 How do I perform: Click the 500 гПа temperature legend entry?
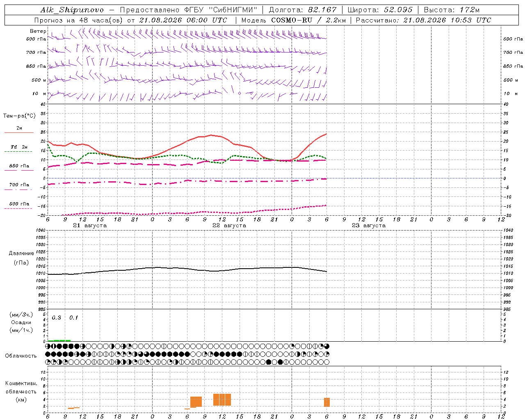pyautogui.click(x=19, y=204)
